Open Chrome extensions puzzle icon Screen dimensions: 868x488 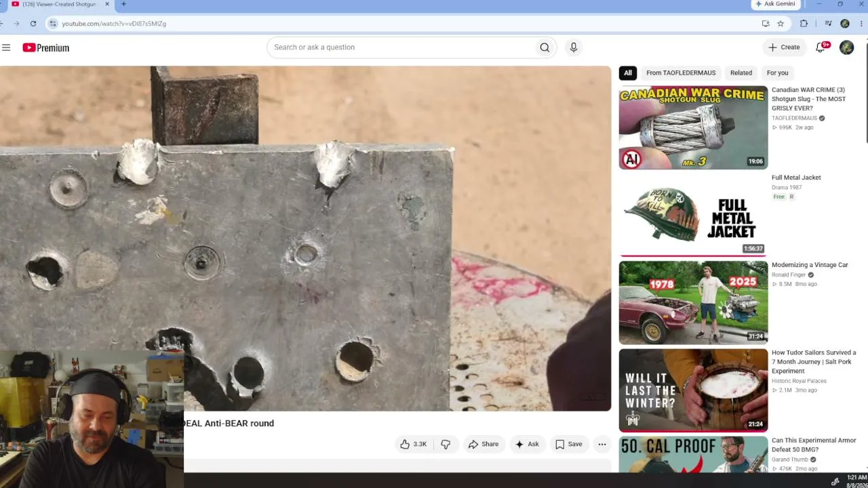point(804,24)
